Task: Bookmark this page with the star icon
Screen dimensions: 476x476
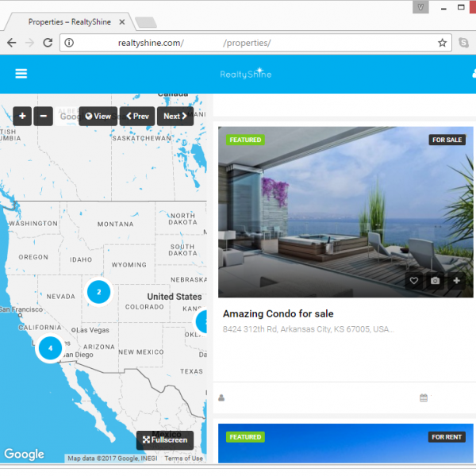Action: (x=442, y=43)
